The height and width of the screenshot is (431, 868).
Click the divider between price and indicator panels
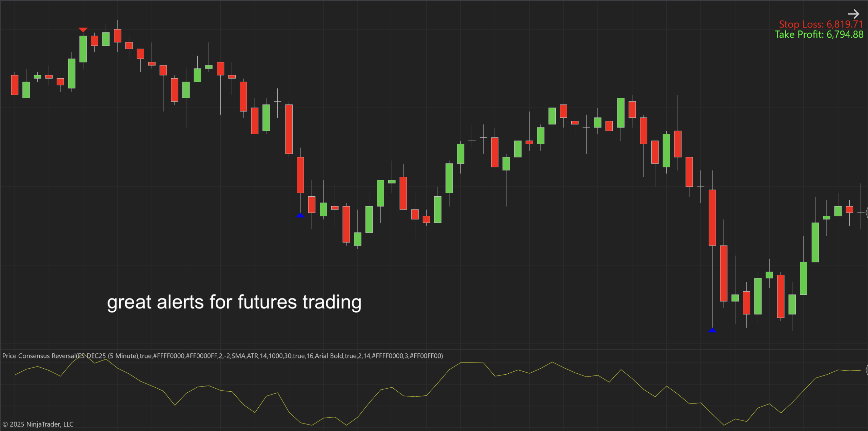click(x=434, y=349)
